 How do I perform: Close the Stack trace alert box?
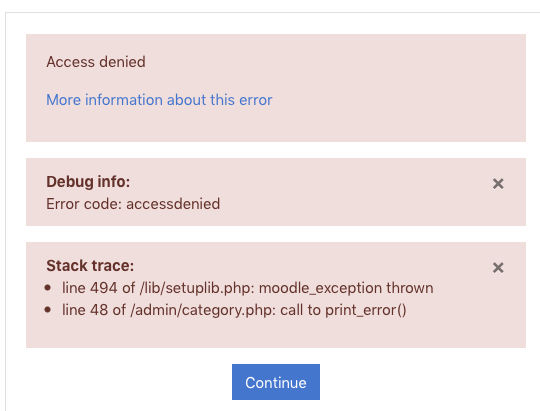(x=498, y=268)
